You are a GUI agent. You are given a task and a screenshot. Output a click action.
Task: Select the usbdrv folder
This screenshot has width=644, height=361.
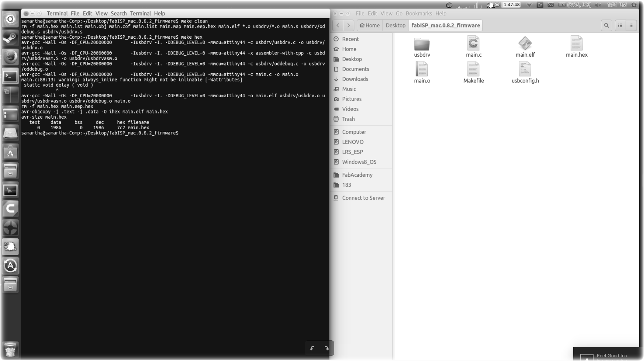pos(422,47)
